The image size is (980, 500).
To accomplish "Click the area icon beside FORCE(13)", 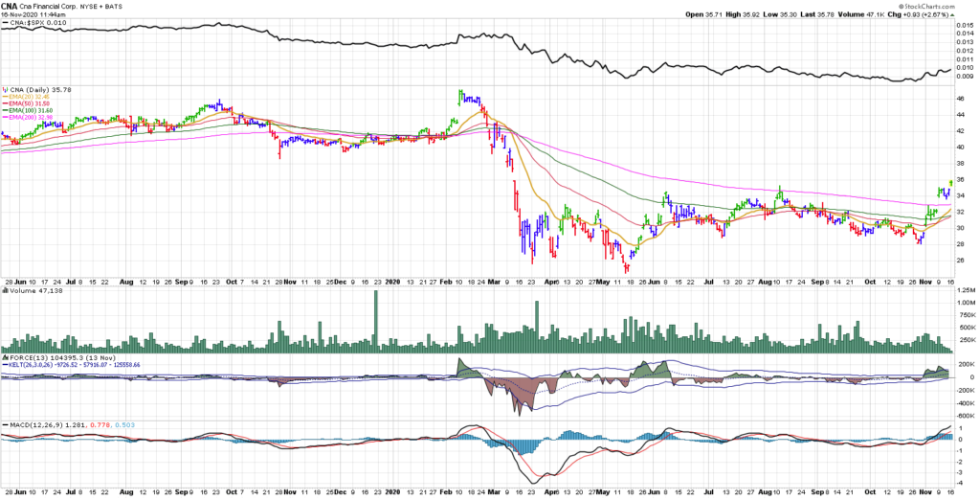I will (5, 357).
